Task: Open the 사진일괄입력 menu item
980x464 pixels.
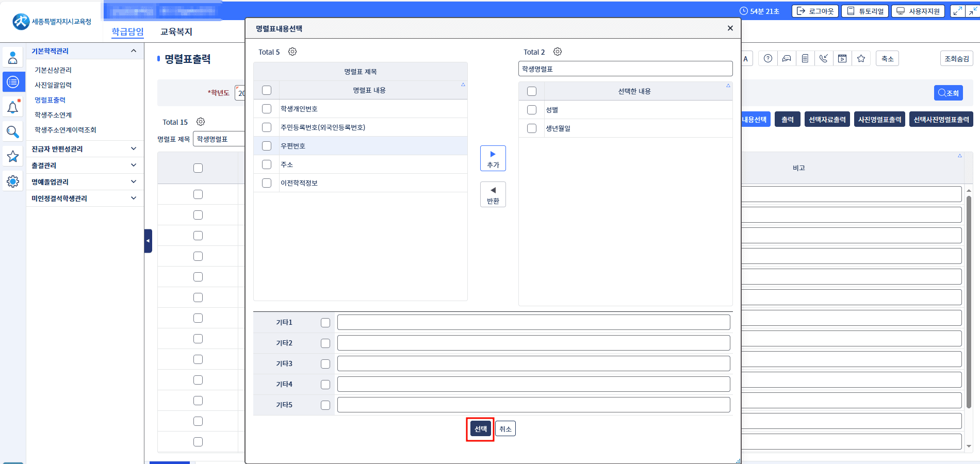Action: pyautogui.click(x=53, y=85)
